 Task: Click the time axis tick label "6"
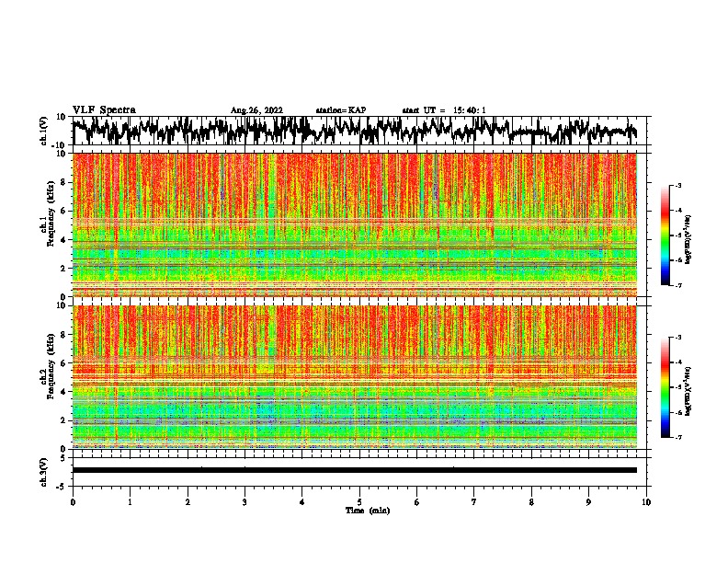[416, 502]
